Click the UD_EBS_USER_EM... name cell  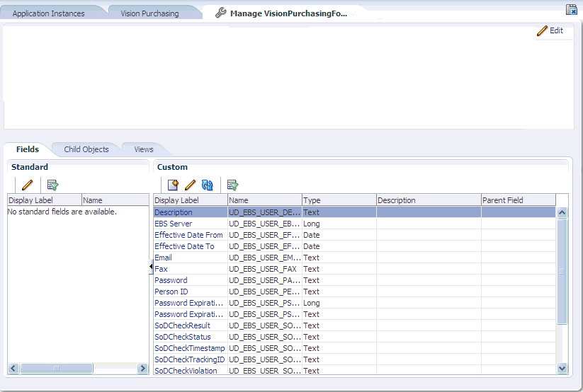pyautogui.click(x=265, y=258)
